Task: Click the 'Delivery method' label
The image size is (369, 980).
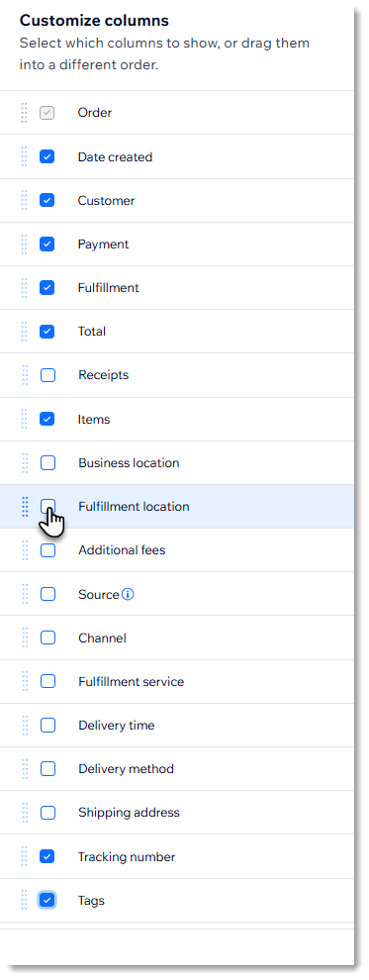Action: [126, 769]
